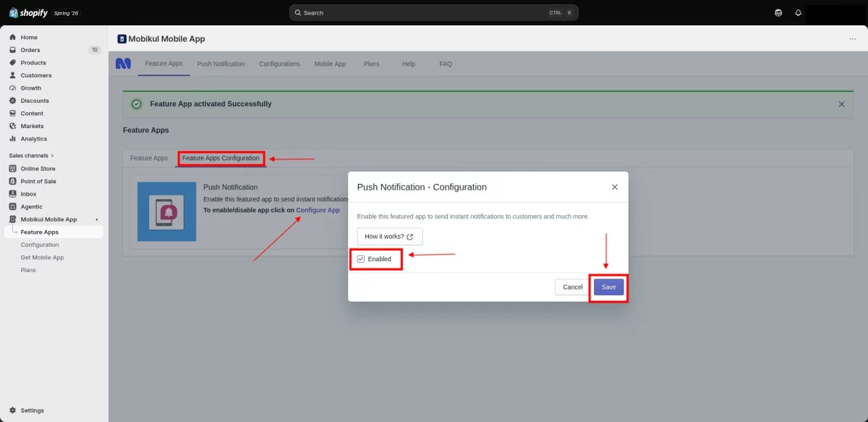Click How it works? button
Screen dimensions: 868x422
(390, 237)
